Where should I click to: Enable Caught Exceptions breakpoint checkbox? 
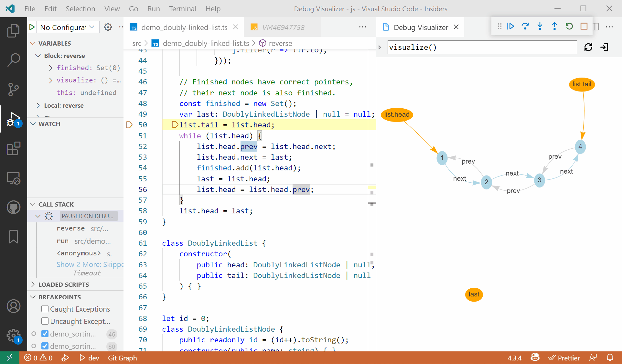tap(45, 309)
